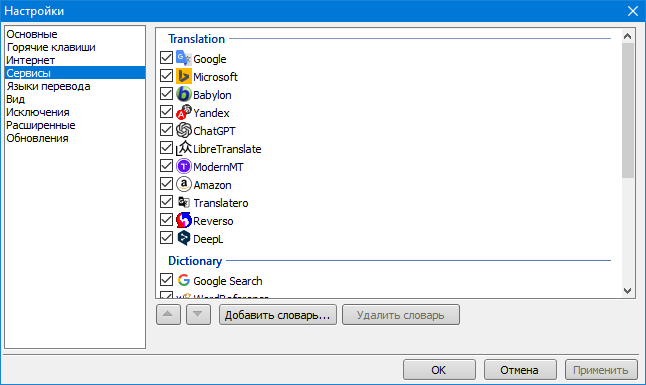The width and height of the screenshot is (646, 385).
Task: Open the Основные settings section
Action: point(75,34)
